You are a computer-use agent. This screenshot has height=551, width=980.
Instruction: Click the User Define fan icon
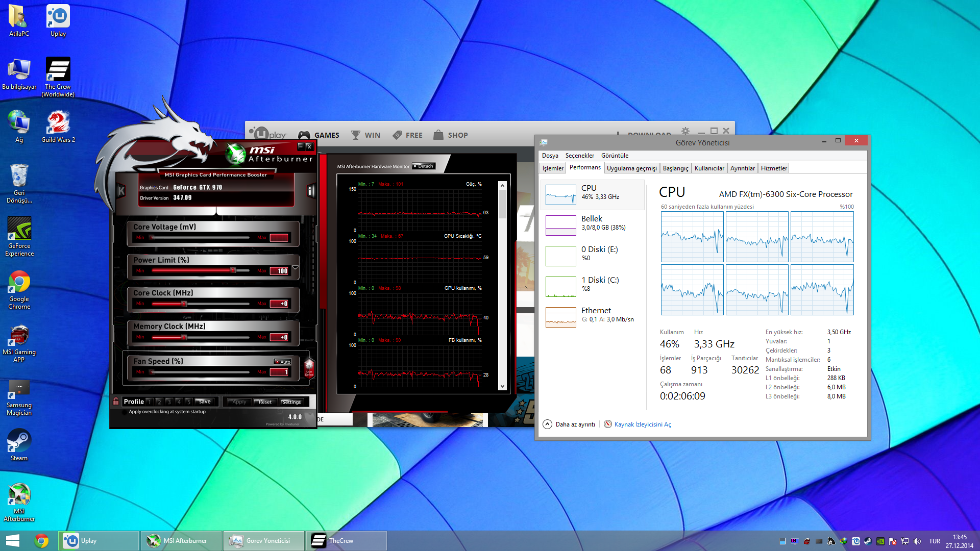(x=309, y=367)
